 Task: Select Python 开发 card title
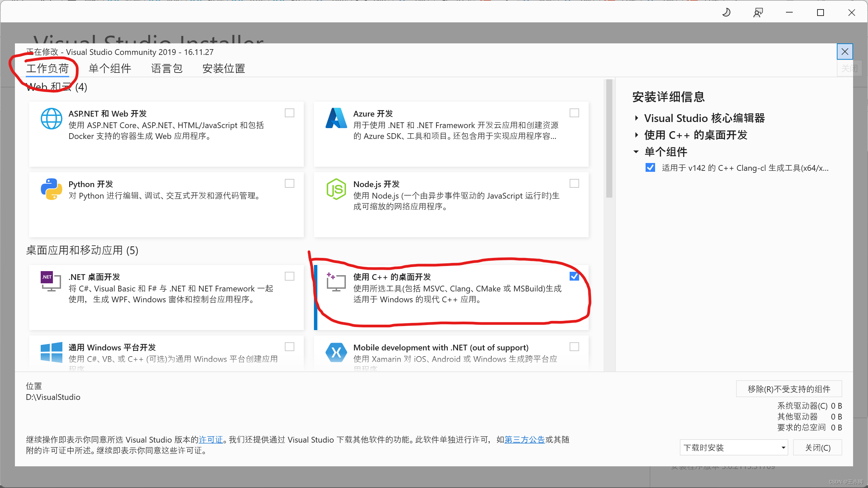(x=91, y=184)
